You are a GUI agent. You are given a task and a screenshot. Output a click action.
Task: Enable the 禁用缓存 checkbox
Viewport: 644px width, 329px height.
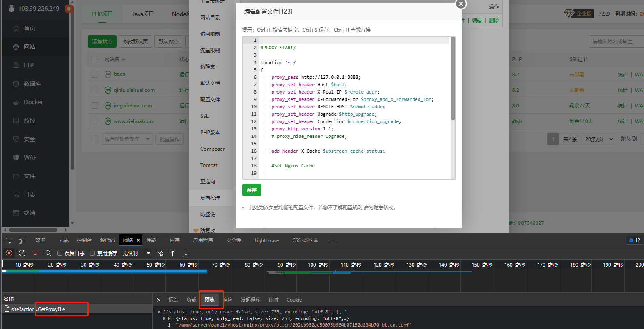92,253
